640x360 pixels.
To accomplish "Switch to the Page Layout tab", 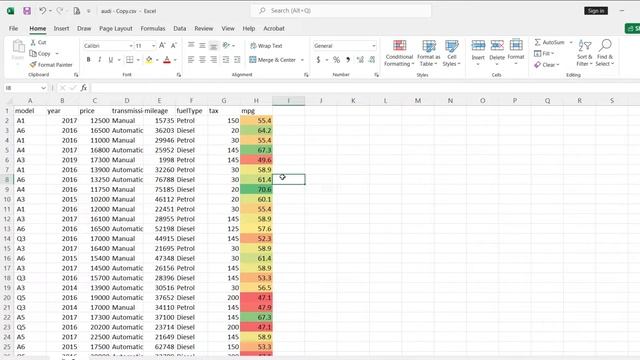I will tap(116, 29).
